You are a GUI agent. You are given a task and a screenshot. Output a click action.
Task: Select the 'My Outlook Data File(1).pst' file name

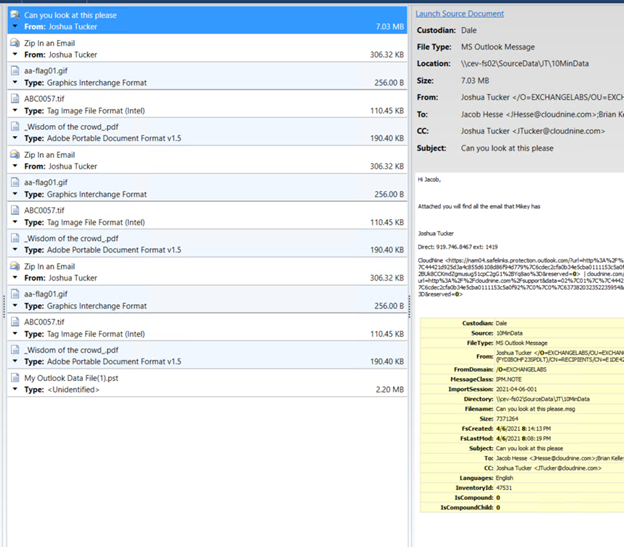click(x=71, y=378)
